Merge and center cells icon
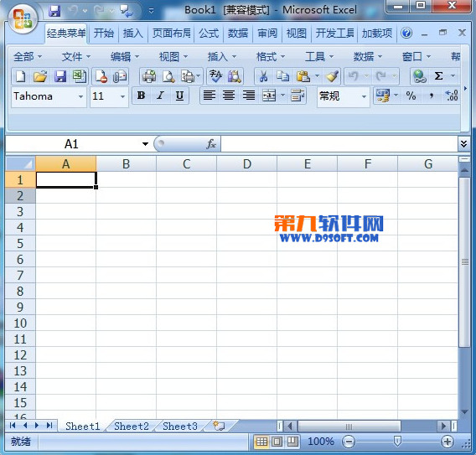The width and height of the screenshot is (476, 455). pyautogui.click(x=269, y=96)
